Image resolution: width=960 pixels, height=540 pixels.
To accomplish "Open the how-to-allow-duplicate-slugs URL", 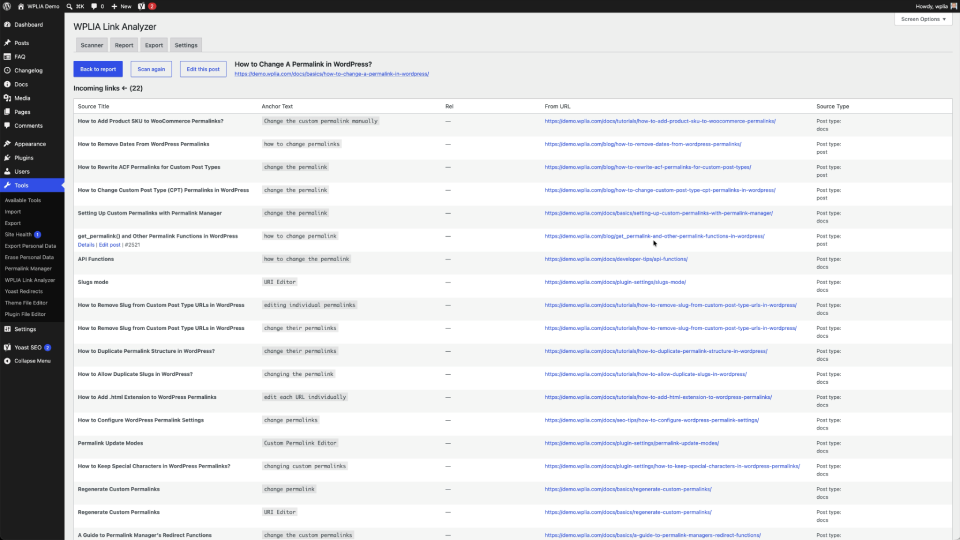I will pos(646,374).
